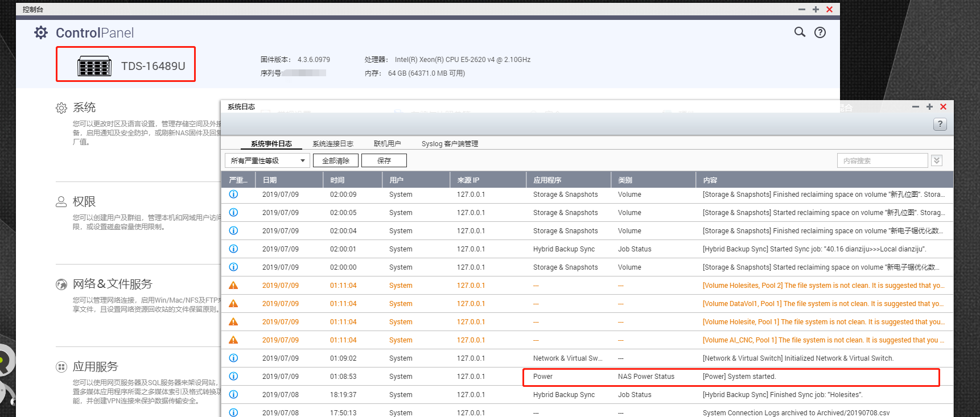Sort by the 日期 column header
Viewport: 980px width, 417px height.
(289, 180)
